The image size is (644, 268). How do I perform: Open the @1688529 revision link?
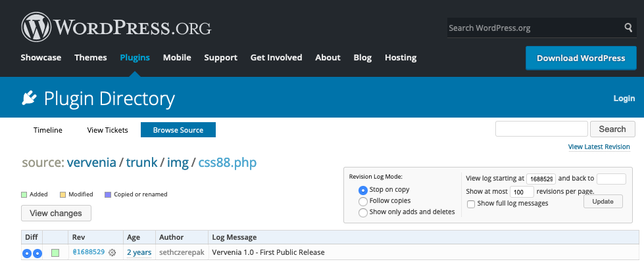point(88,252)
